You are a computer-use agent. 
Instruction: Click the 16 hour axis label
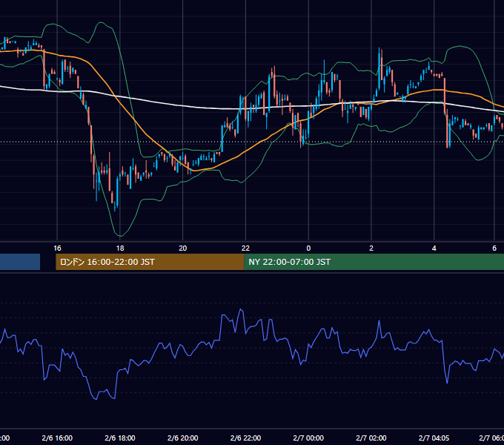pyautogui.click(x=57, y=248)
